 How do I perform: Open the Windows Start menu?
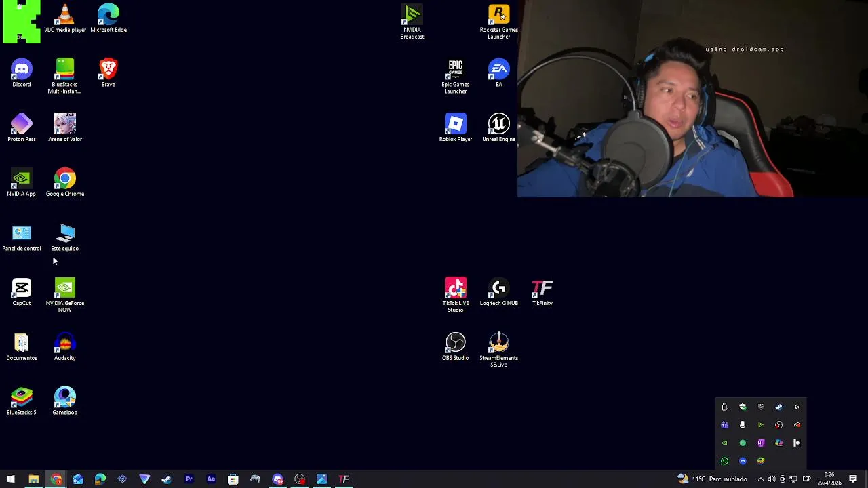tap(11, 479)
